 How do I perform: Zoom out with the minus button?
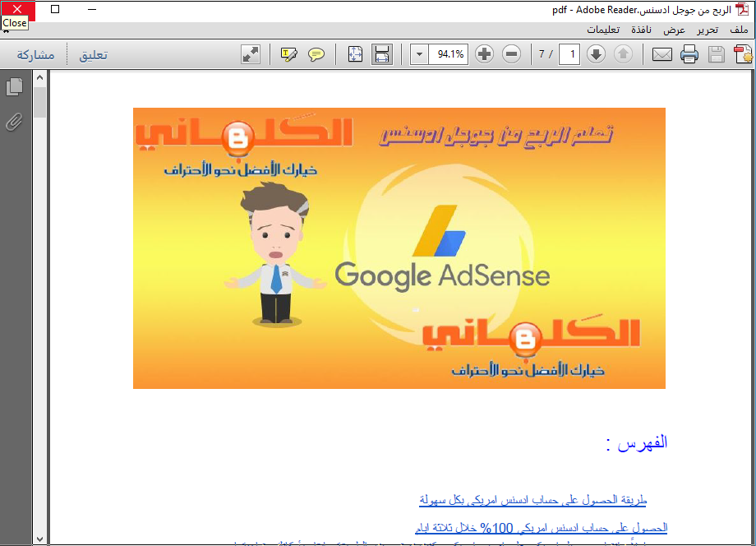coord(512,54)
